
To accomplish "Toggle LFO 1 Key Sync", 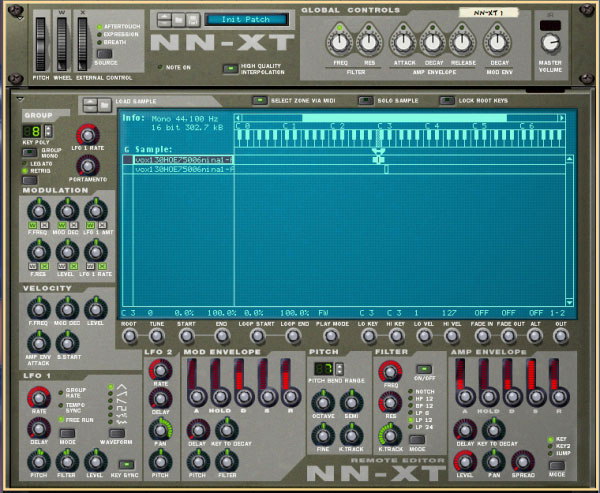I will (126, 464).
